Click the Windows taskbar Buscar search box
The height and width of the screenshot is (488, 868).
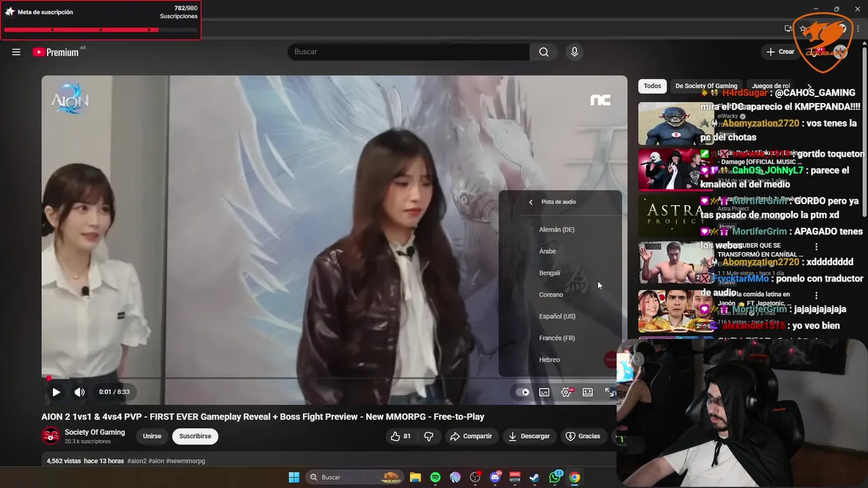click(x=356, y=477)
